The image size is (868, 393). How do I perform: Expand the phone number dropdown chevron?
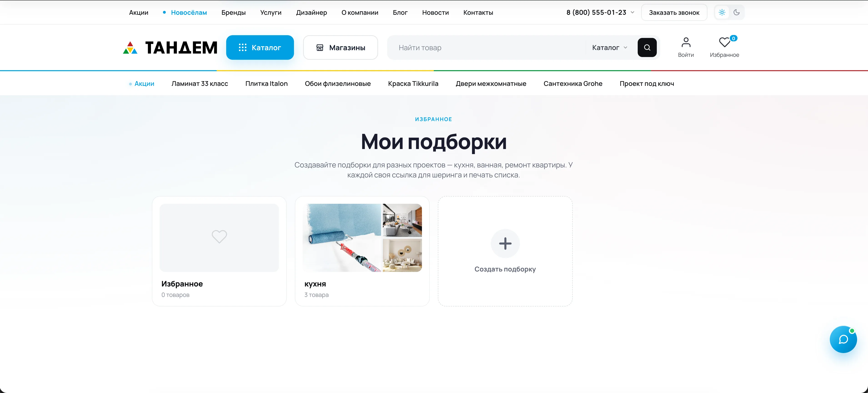coord(632,12)
